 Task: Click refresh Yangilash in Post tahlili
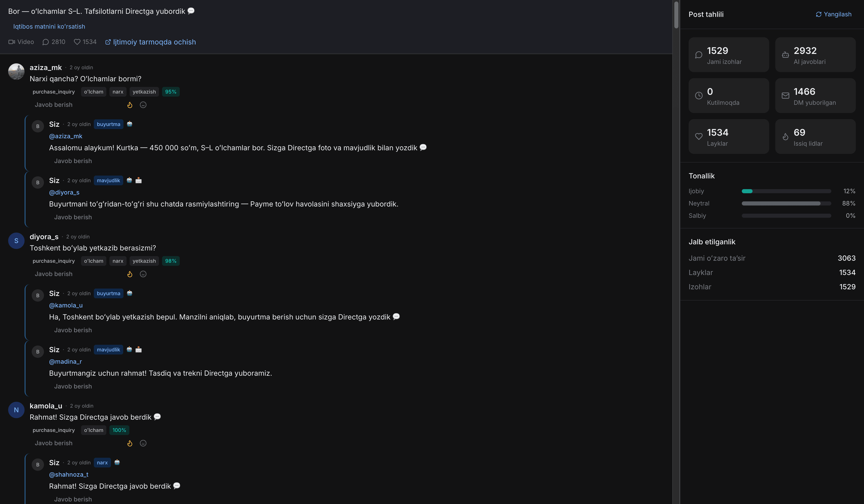tap(834, 14)
